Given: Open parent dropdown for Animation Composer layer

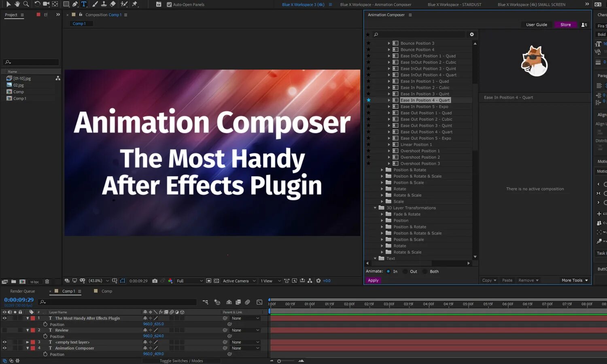Looking at the screenshot, I should pos(245,348).
